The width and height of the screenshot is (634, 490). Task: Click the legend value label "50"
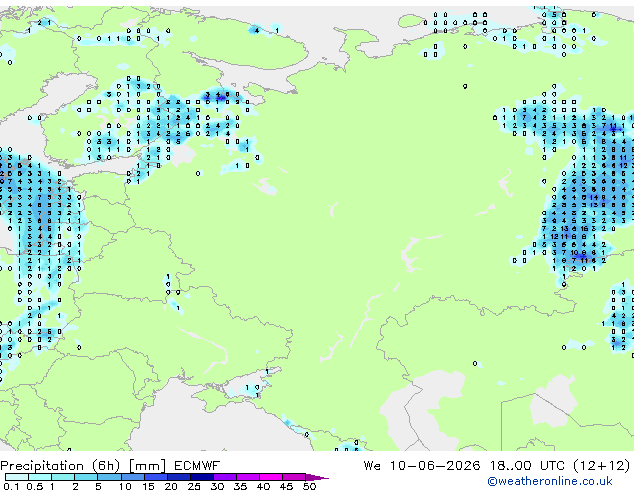pyautogui.click(x=309, y=486)
